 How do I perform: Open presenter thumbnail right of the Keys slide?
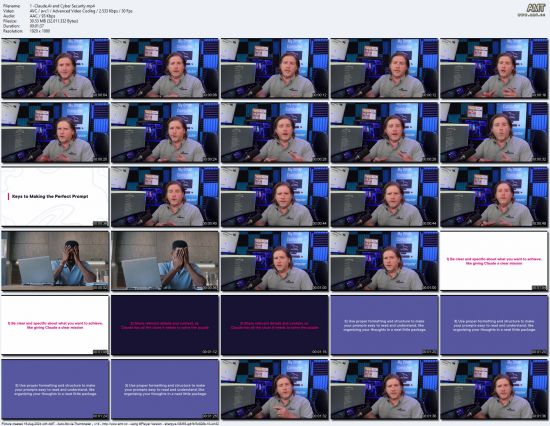[x=165, y=197]
